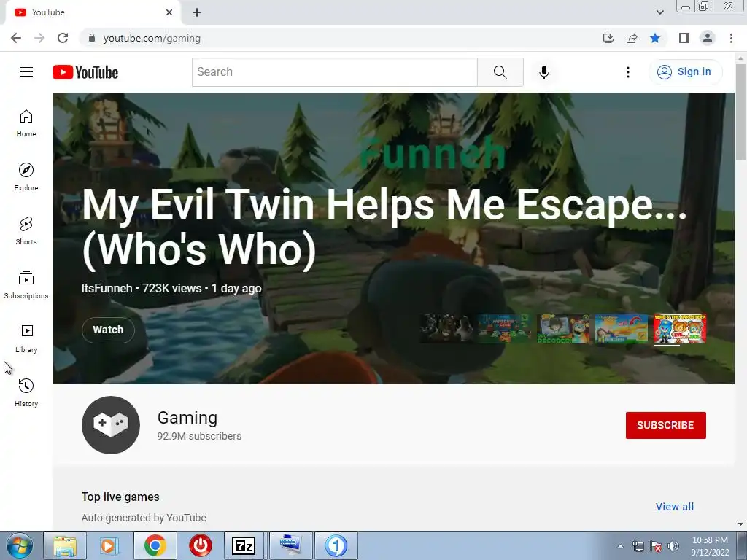
Task: Open Subscriptions in sidebar
Action: click(x=26, y=285)
